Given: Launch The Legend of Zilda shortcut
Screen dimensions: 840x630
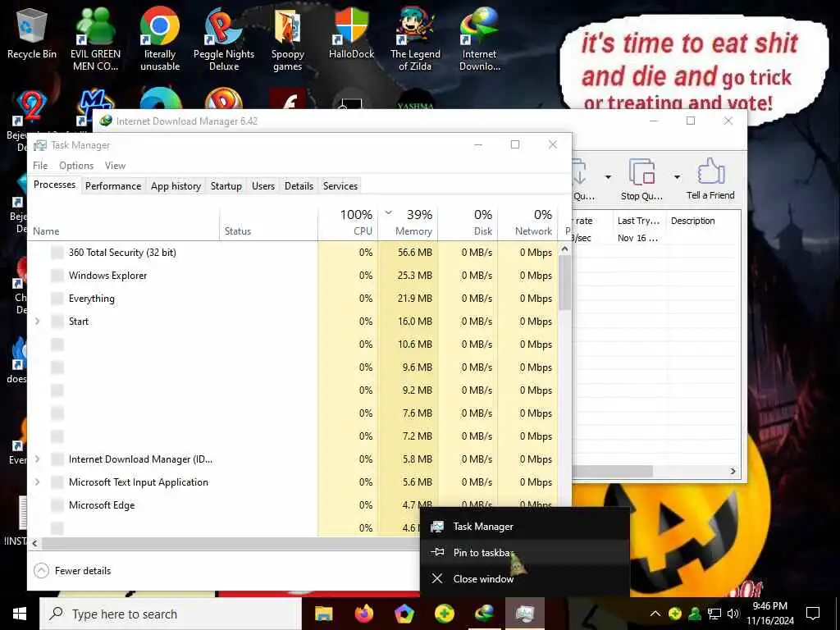Looking at the screenshot, I should pos(415,39).
